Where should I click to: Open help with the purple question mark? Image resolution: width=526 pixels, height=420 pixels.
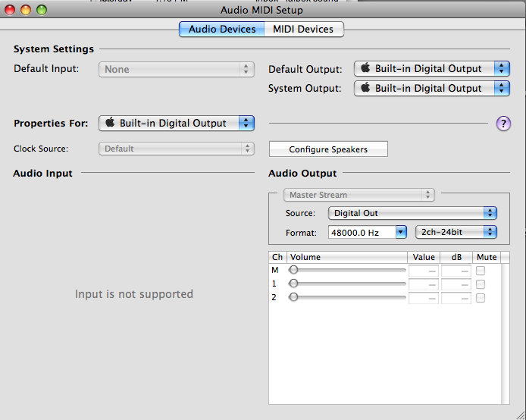click(x=503, y=124)
